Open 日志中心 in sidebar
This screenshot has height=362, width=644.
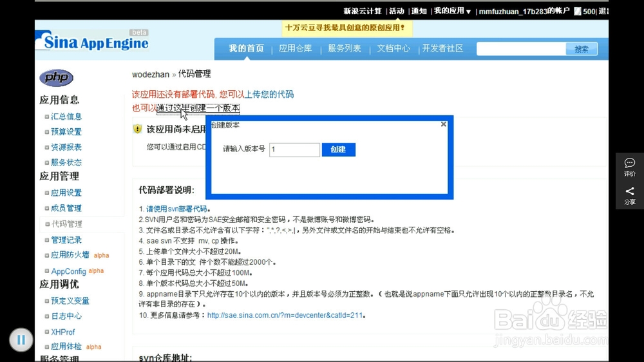click(x=66, y=316)
